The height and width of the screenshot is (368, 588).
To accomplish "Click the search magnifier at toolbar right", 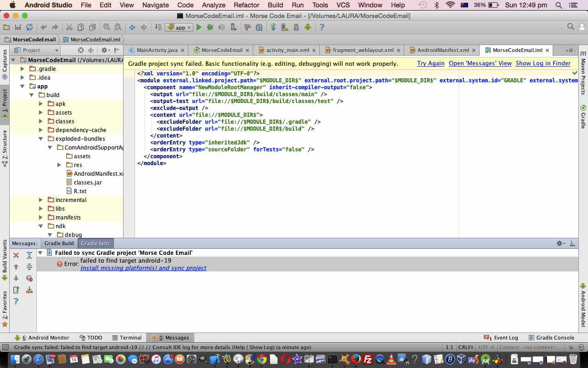I will click(x=571, y=27).
